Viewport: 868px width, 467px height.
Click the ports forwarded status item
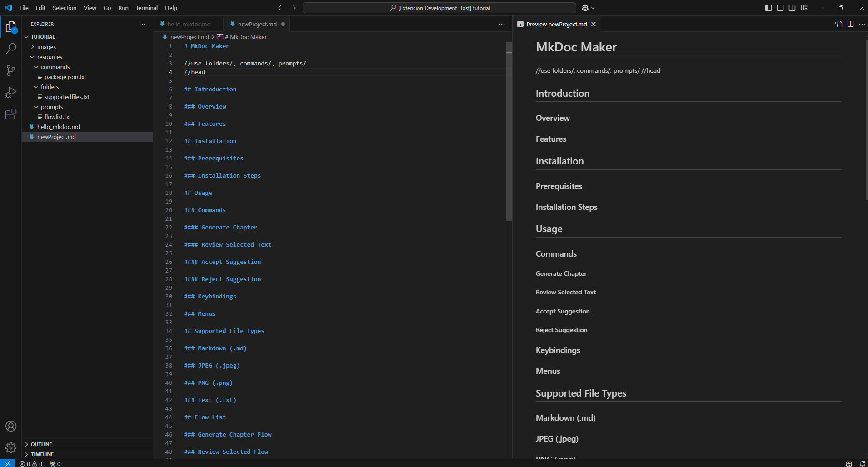55,464
